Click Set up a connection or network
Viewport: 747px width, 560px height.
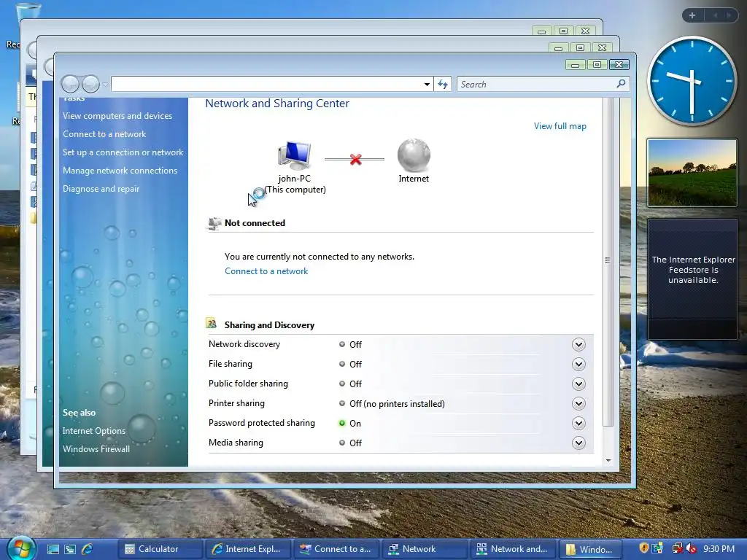(x=123, y=152)
